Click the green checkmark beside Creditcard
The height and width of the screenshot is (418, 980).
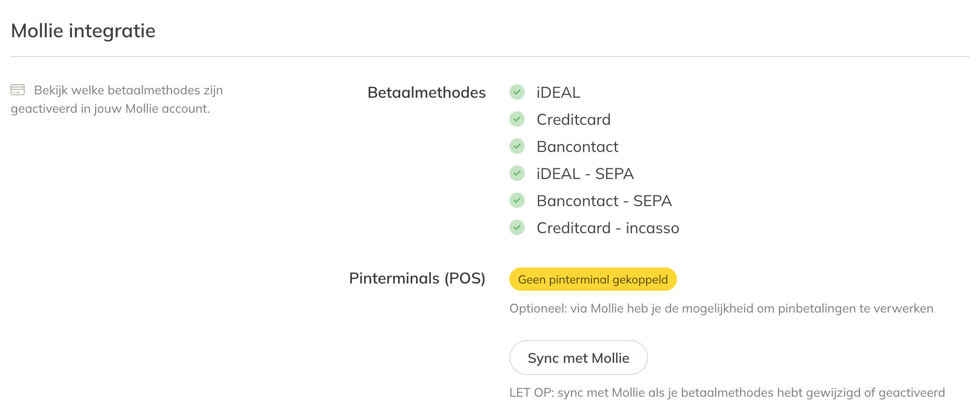517,119
